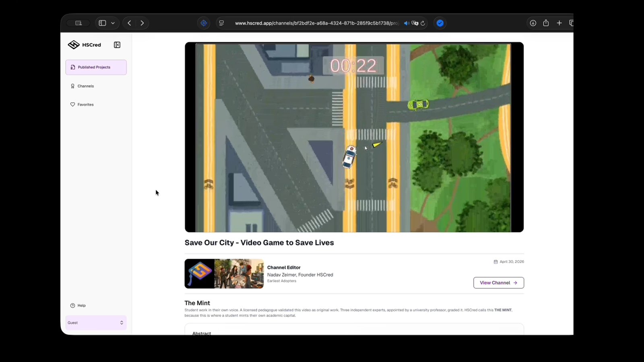Show the Safari tab overview
The image size is (644, 362).
(571, 23)
